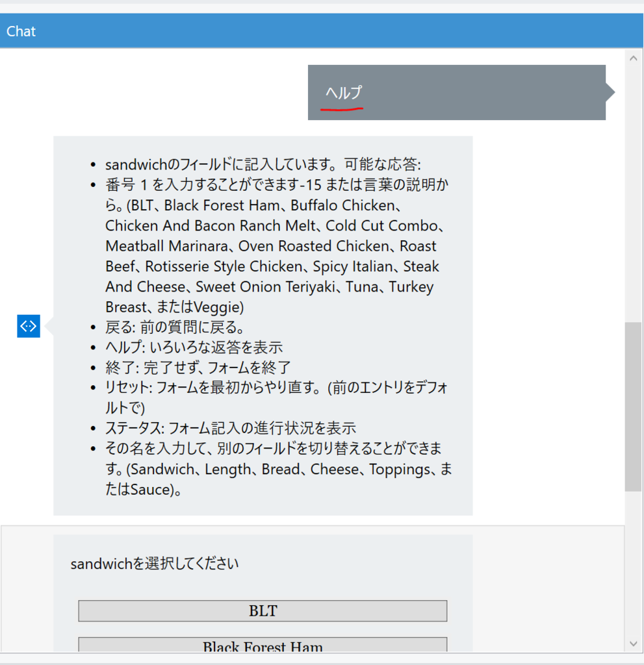Click the bot avatar icon
The image size is (644, 665).
(29, 326)
